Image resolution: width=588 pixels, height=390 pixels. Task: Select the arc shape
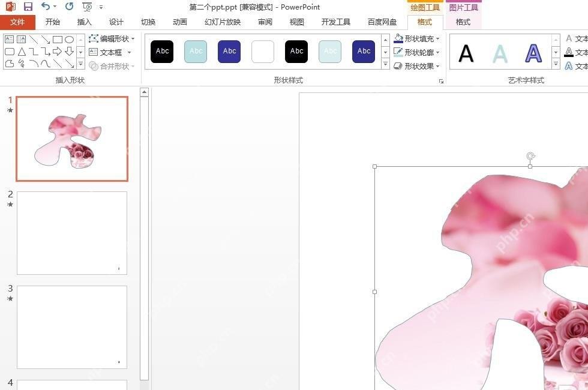(34, 64)
